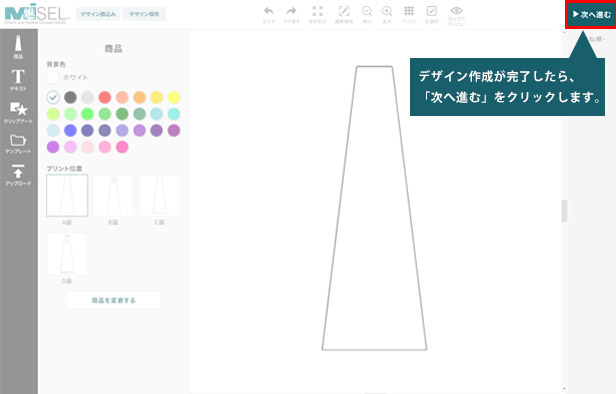The height and width of the screenshot is (394, 616).
Task: Open the 商品 product tab in sidebar
Action: coord(18,46)
